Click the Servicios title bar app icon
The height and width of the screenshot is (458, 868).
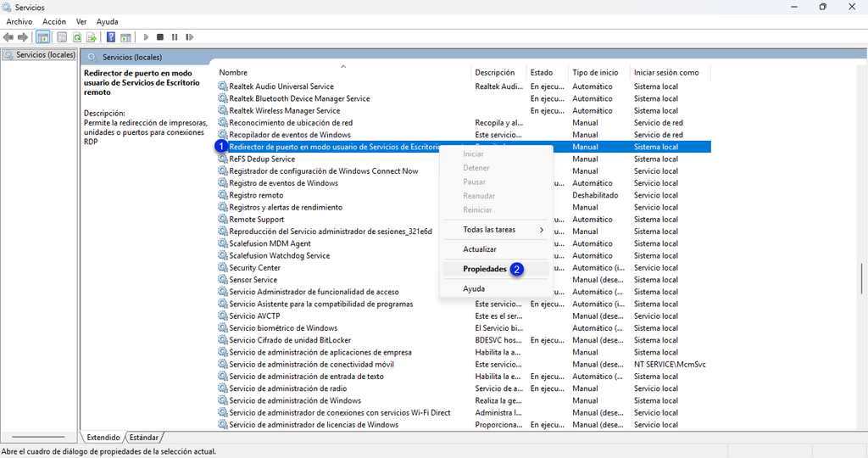pos(7,7)
